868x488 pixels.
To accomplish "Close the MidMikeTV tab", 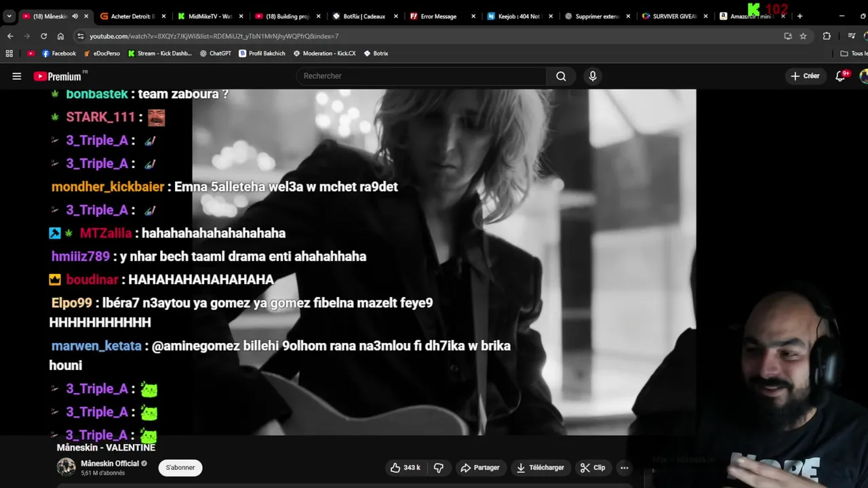I will pyautogui.click(x=241, y=16).
